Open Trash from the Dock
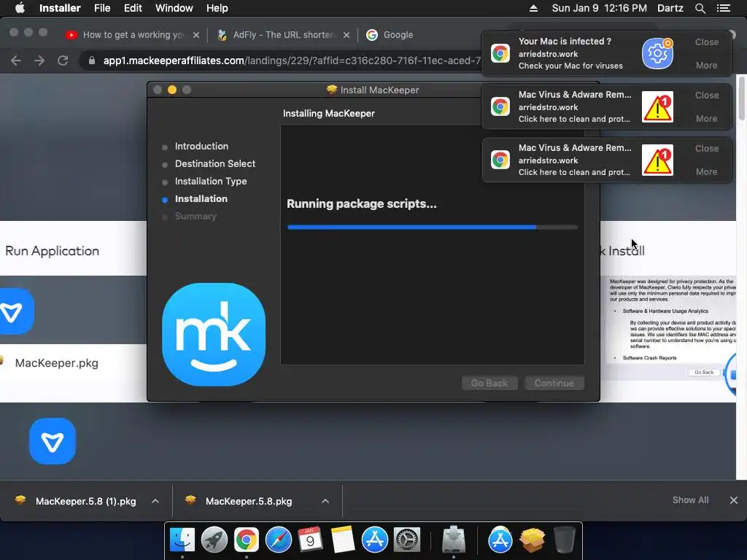Screen dimensions: 747x560 565,540
